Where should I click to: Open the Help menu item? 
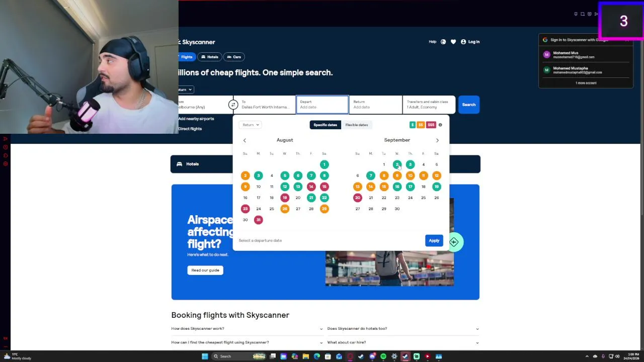click(x=433, y=42)
